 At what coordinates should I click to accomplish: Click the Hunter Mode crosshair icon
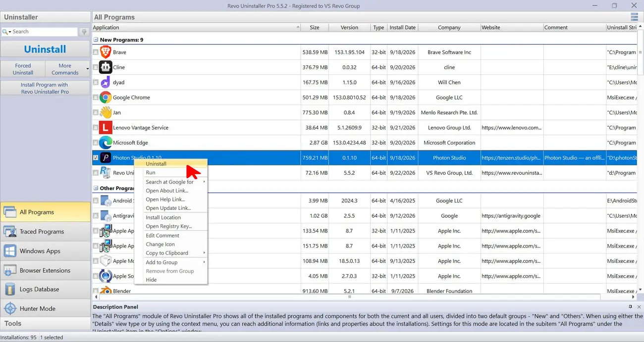tap(10, 308)
